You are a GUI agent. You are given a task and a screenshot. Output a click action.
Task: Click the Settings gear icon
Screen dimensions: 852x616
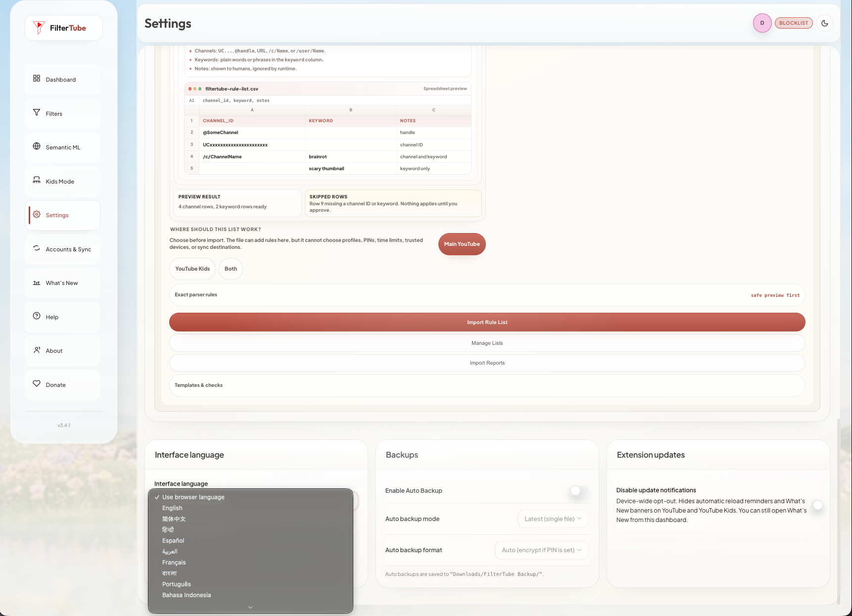point(37,215)
